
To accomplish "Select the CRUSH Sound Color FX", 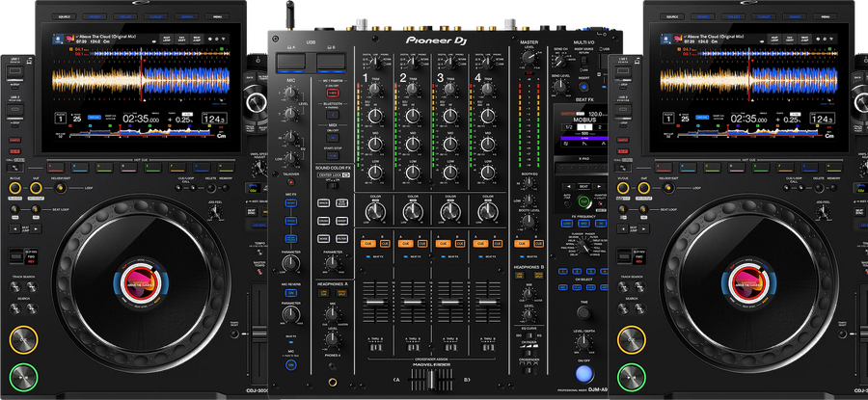I will 323,221.
